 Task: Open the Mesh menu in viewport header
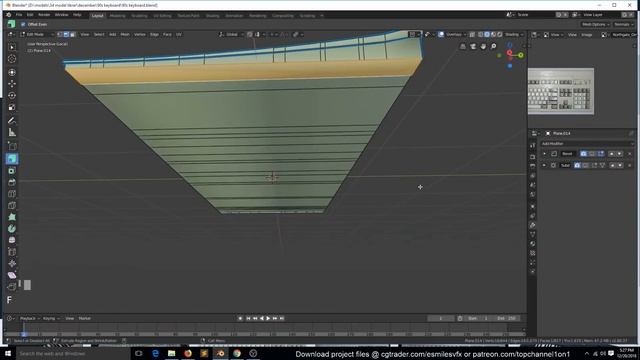coord(125,35)
